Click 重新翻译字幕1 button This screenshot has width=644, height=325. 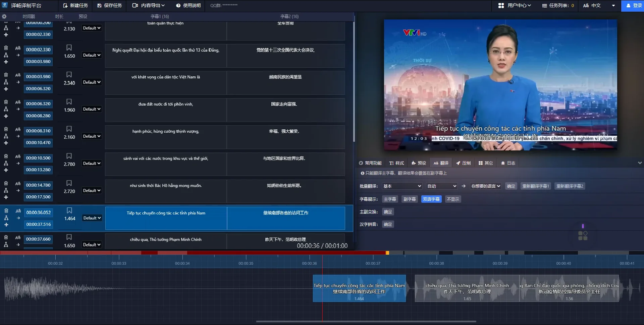pyautogui.click(x=536, y=186)
